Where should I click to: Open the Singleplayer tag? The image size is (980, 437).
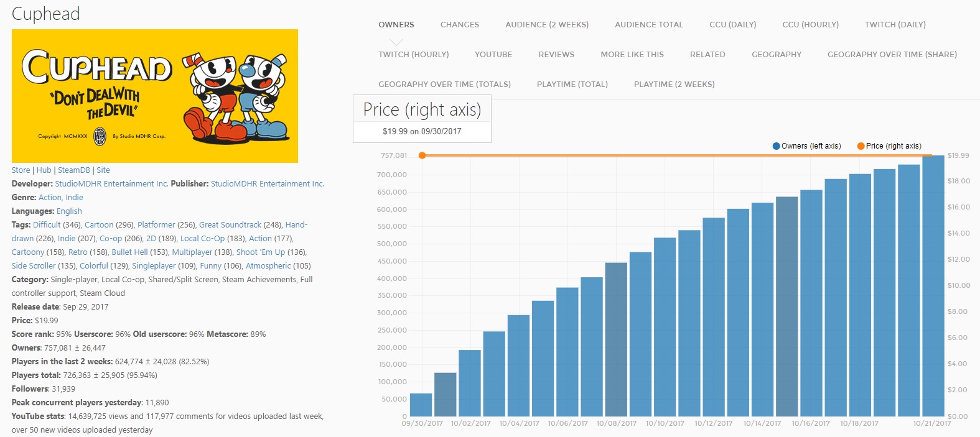[x=154, y=266]
